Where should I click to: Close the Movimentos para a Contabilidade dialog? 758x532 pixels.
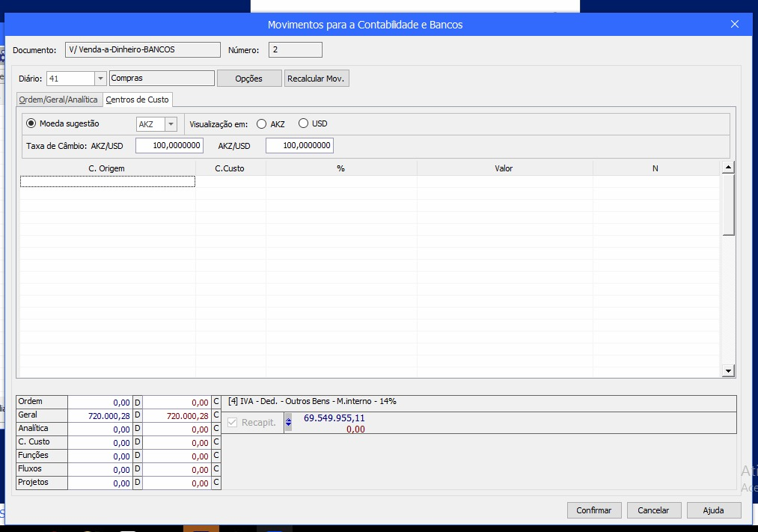(734, 24)
